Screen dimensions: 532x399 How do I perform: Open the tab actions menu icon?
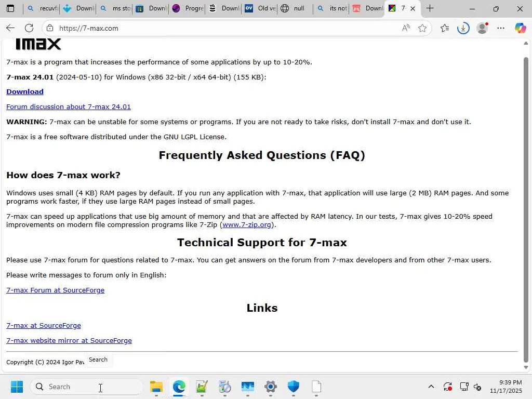(10, 8)
